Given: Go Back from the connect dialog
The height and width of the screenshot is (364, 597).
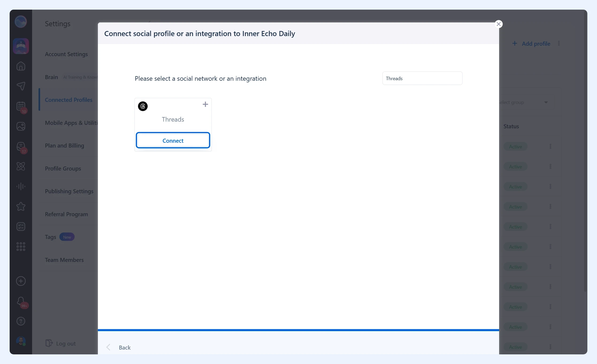Looking at the screenshot, I should coord(118,347).
